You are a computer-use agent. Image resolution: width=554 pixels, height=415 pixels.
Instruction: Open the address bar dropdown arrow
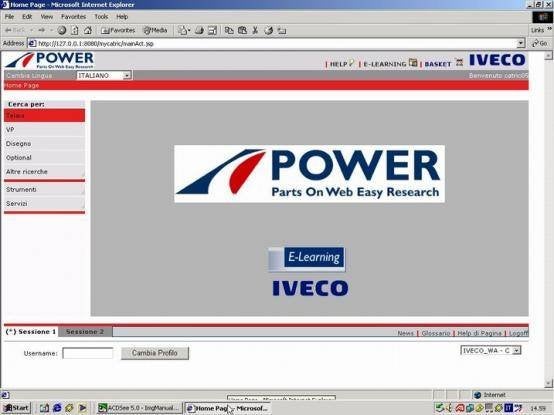coord(520,43)
